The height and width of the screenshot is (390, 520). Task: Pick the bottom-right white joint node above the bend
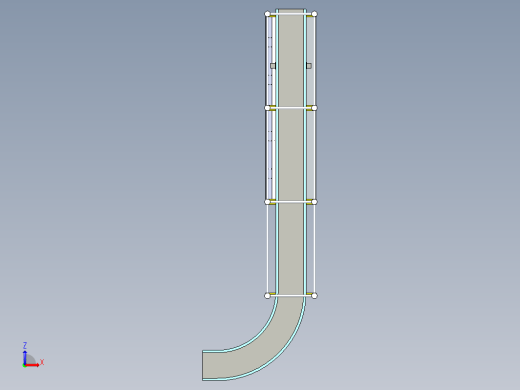tap(314, 296)
